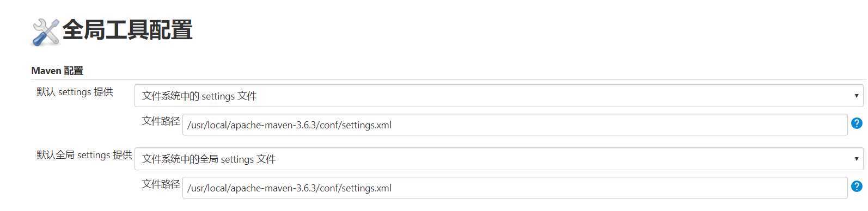Open the 文件系统中的 settings 文件 dropdown
The image size is (868, 211).
[x=499, y=96]
